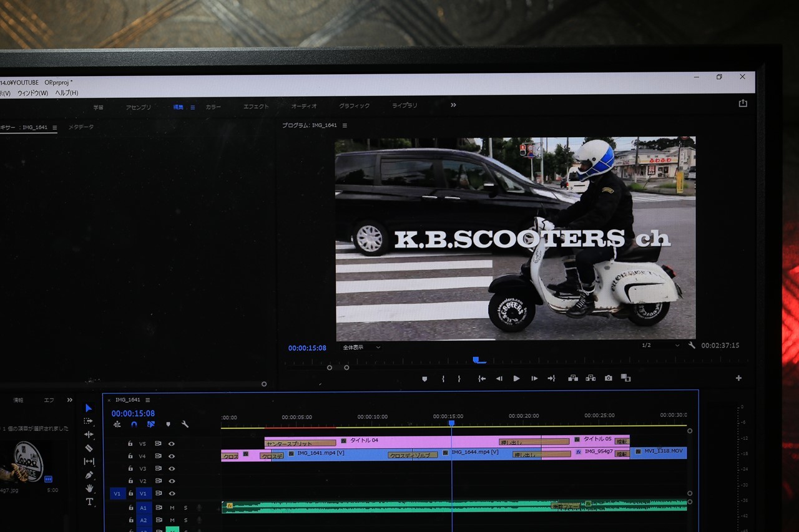799x532 pixels.
Task: Open the IMG_1641 timeline panel menu
Action: pyautogui.click(x=147, y=400)
